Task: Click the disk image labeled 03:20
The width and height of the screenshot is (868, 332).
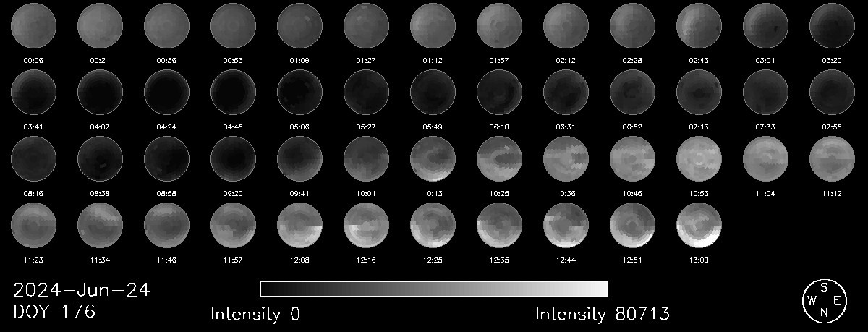Action: (832, 26)
